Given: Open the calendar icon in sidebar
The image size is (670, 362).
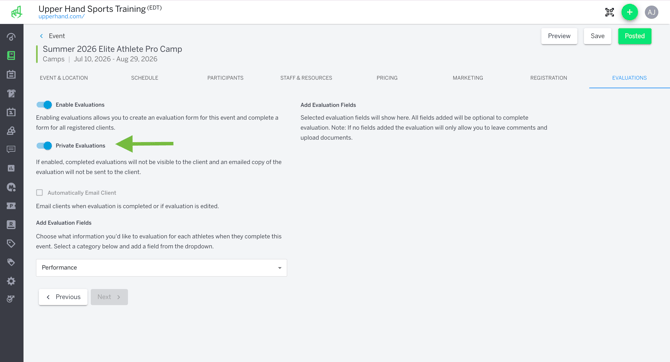Looking at the screenshot, I should pos(11,74).
